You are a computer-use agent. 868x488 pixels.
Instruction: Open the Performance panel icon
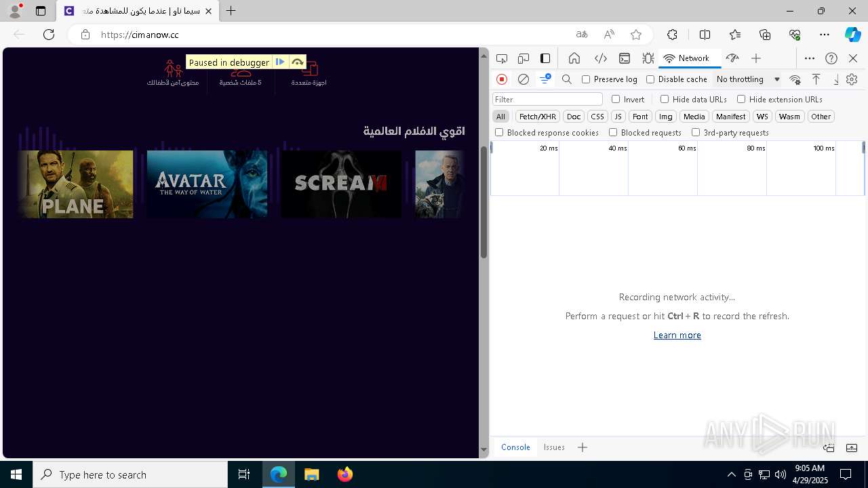[x=732, y=58]
